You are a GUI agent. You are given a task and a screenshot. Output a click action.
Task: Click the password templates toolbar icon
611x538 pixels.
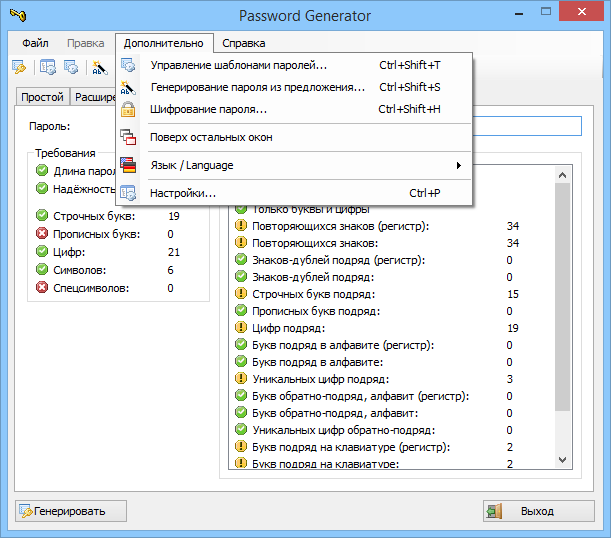click(x=48, y=67)
